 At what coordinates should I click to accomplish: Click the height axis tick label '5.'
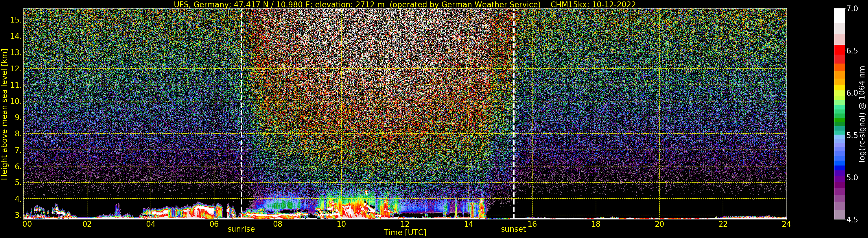point(18,183)
